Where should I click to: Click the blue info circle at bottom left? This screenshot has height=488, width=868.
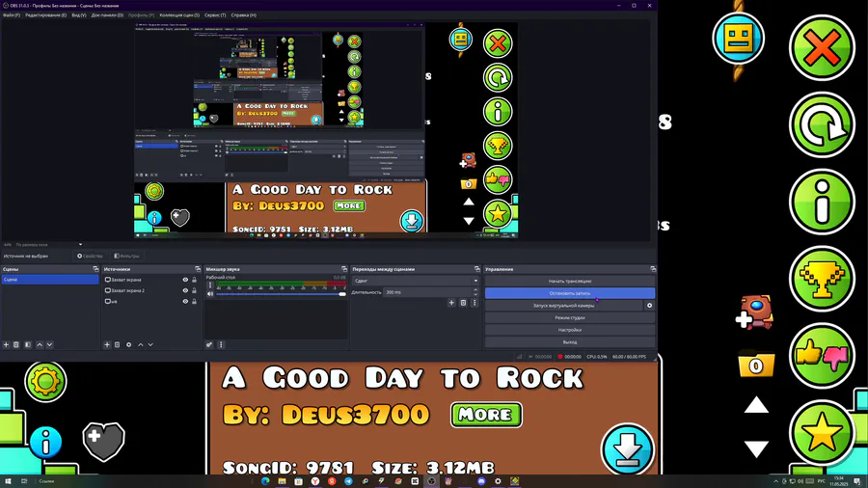[x=45, y=442]
